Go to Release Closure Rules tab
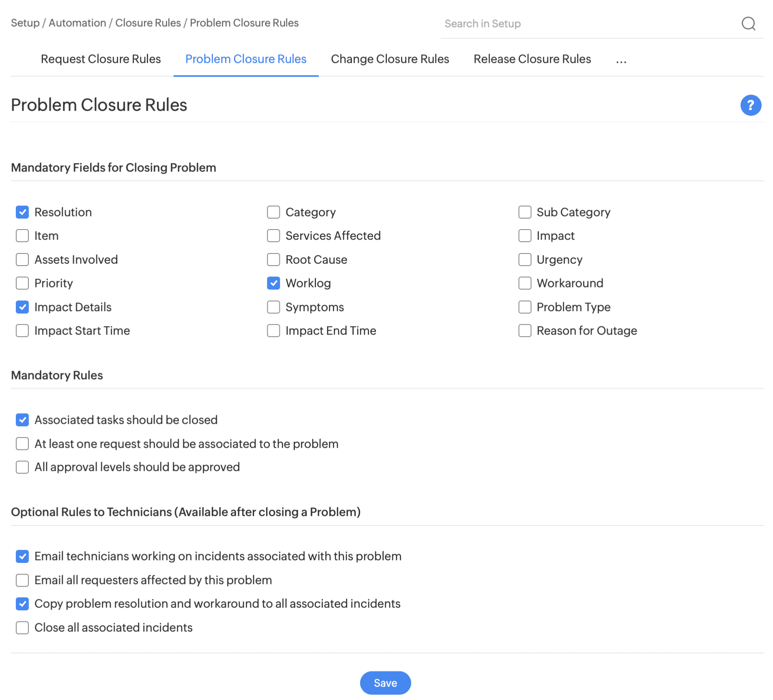Screen dimensions: 773x700 click(532, 59)
